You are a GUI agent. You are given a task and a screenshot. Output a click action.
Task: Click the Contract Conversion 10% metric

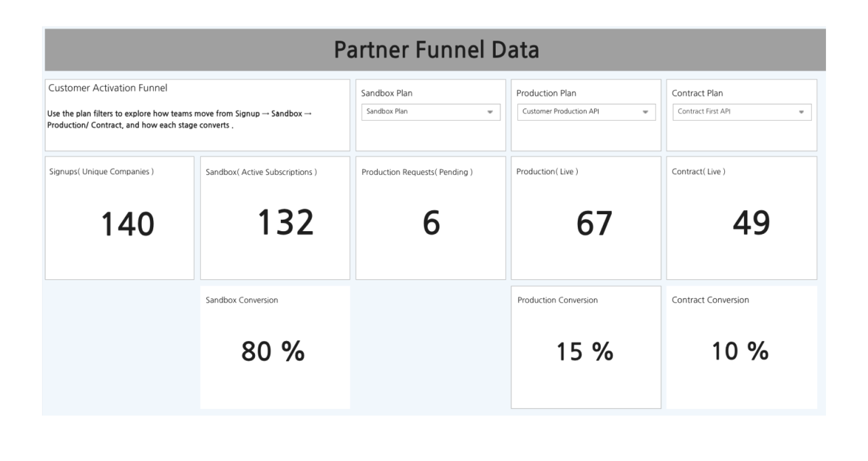[741, 346]
